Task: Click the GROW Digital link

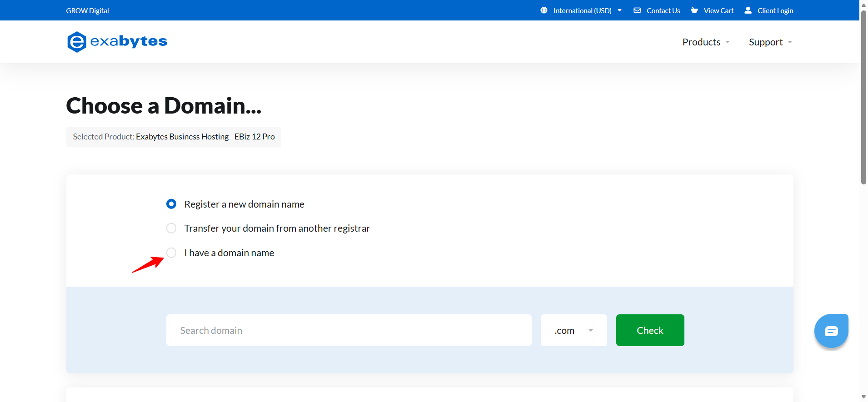Action: pyautogui.click(x=87, y=10)
